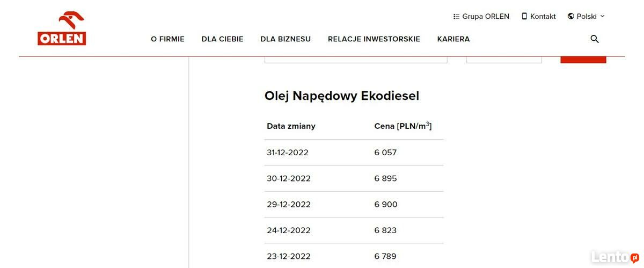
Task: Click the wide input field above the heading
Action: (355, 59)
